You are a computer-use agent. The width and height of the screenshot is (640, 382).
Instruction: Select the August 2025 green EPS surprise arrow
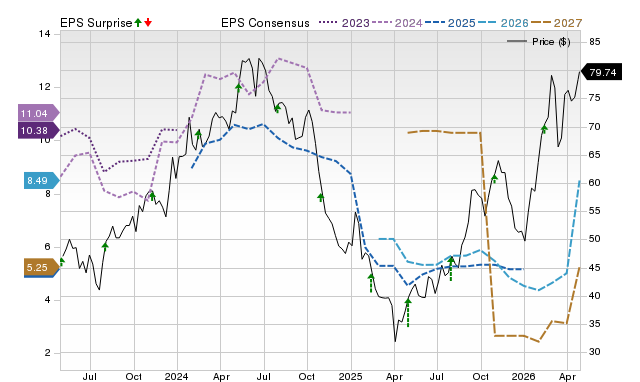[451, 269]
